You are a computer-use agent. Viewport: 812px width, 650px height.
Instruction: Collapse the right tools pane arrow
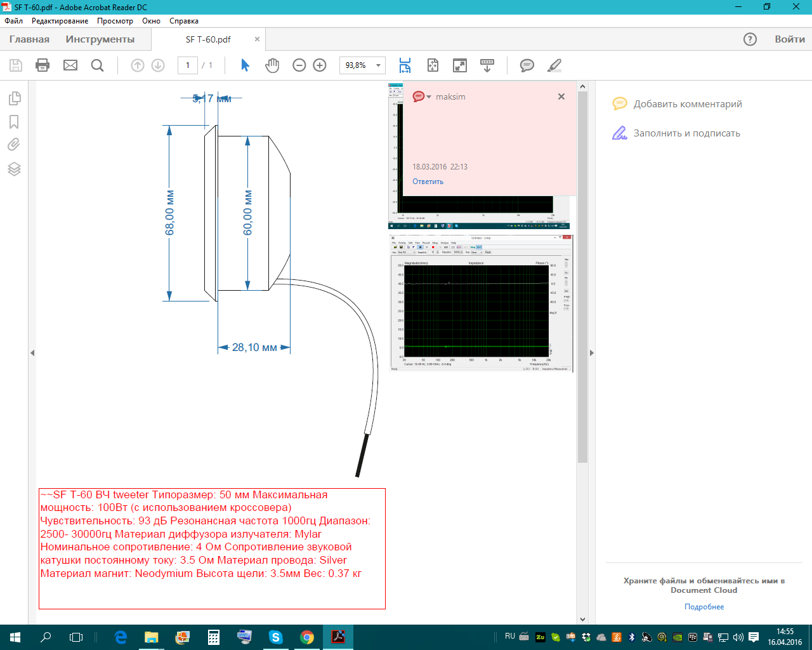(591, 353)
